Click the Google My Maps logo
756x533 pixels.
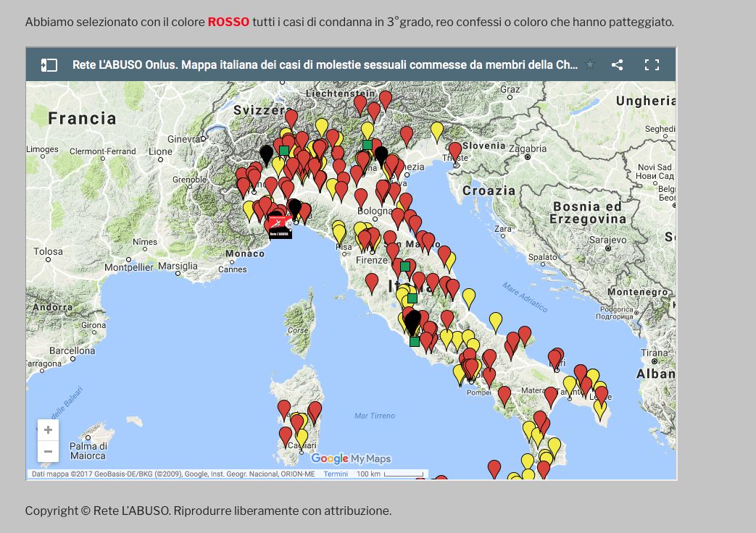coord(351,459)
